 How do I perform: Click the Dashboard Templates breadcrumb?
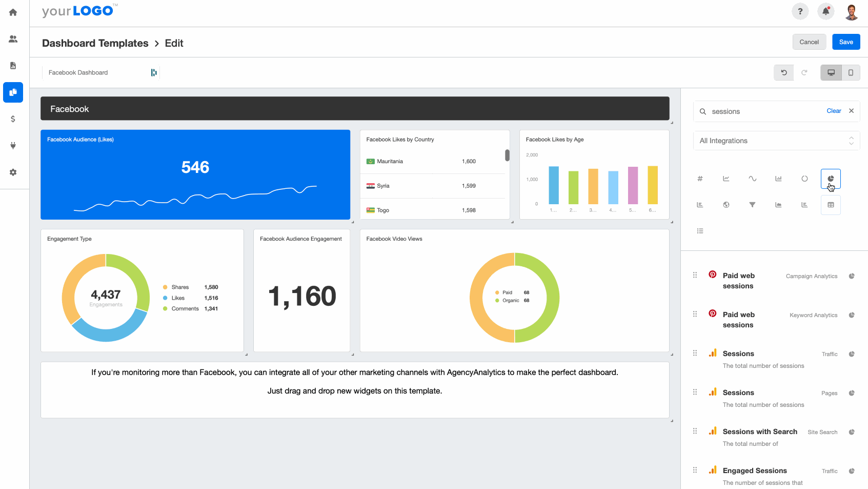(x=95, y=43)
